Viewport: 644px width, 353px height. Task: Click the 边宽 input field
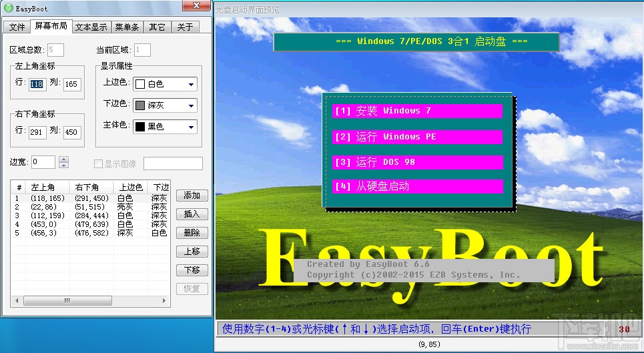pyautogui.click(x=43, y=162)
